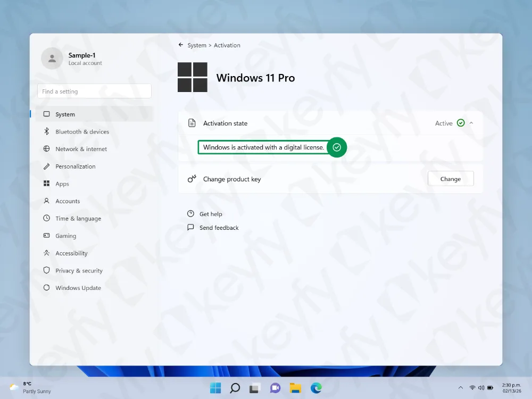Collapse the Activation state section chevron
Screen dimensions: 532x399
[x=471, y=123]
